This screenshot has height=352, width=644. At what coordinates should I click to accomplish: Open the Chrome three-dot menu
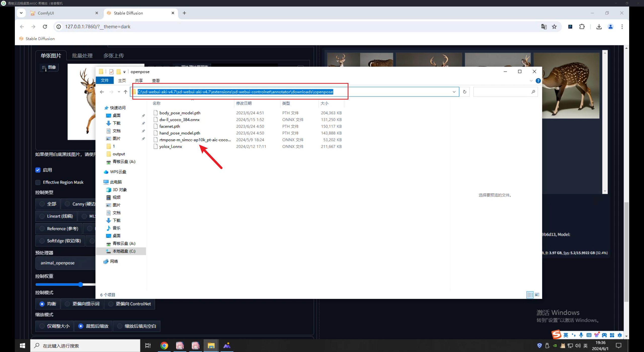(622, 27)
